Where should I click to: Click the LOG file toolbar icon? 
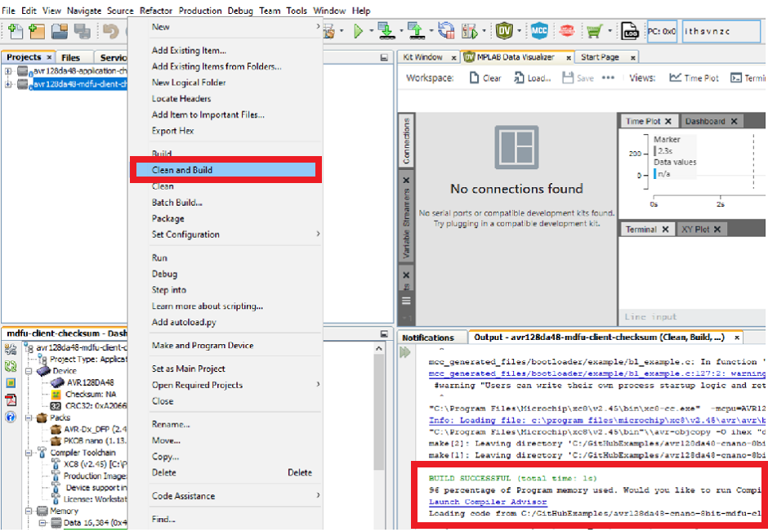(629, 31)
